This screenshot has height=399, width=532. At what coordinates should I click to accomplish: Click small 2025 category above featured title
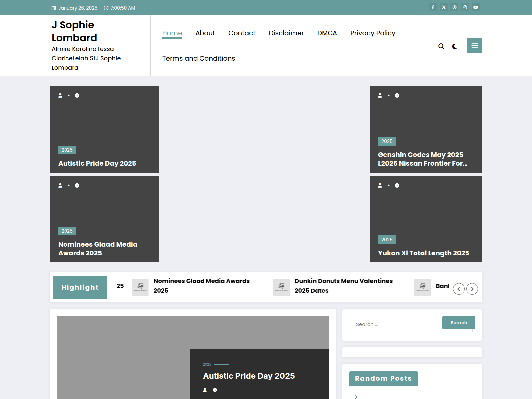207,364
